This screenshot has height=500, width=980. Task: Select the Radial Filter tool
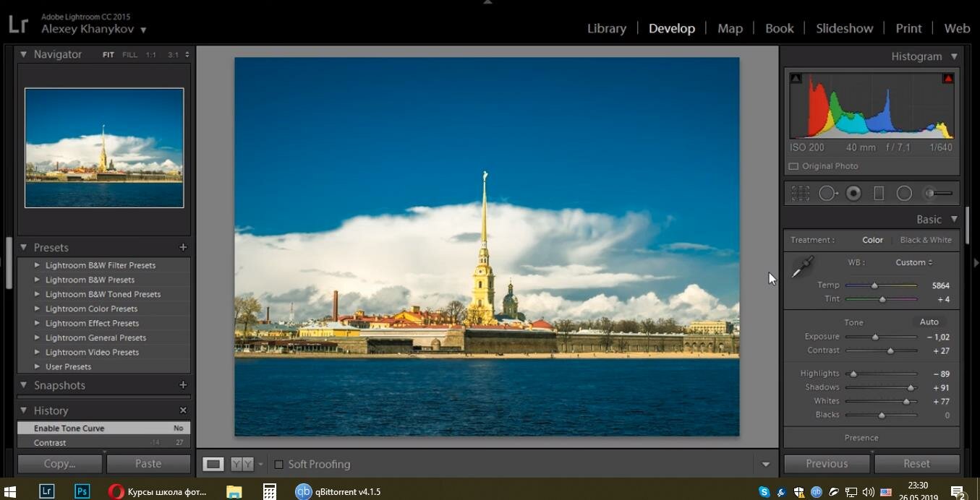point(904,193)
